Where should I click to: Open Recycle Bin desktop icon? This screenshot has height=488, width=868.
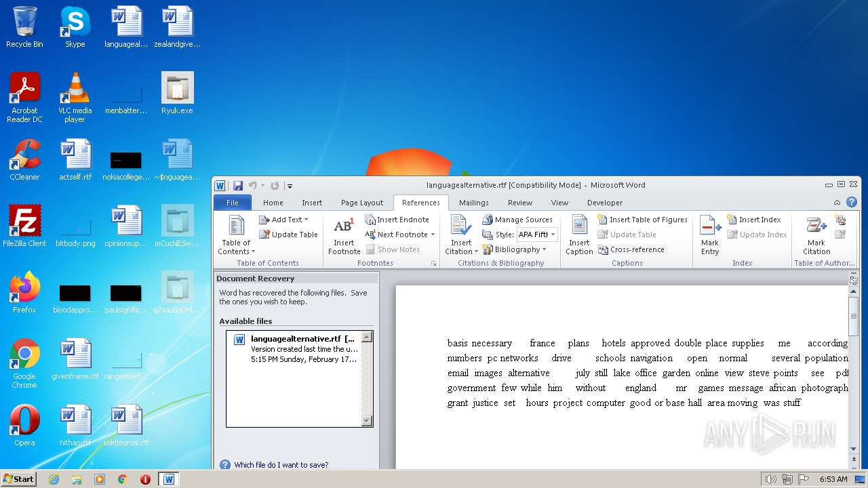pos(24,27)
